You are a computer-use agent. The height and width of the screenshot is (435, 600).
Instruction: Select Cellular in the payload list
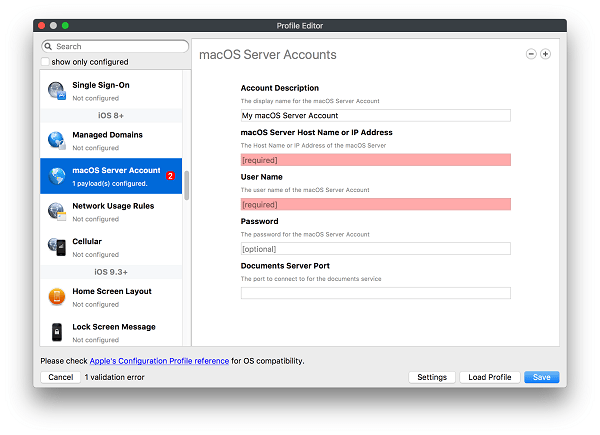pos(111,247)
